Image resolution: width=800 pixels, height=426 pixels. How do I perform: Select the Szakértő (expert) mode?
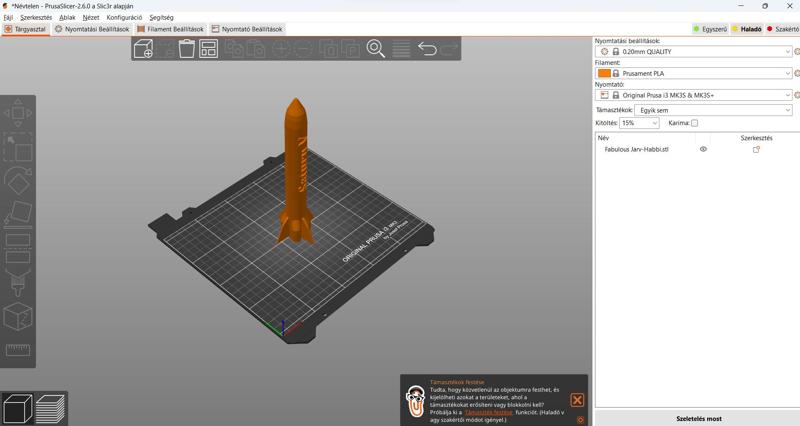point(782,29)
